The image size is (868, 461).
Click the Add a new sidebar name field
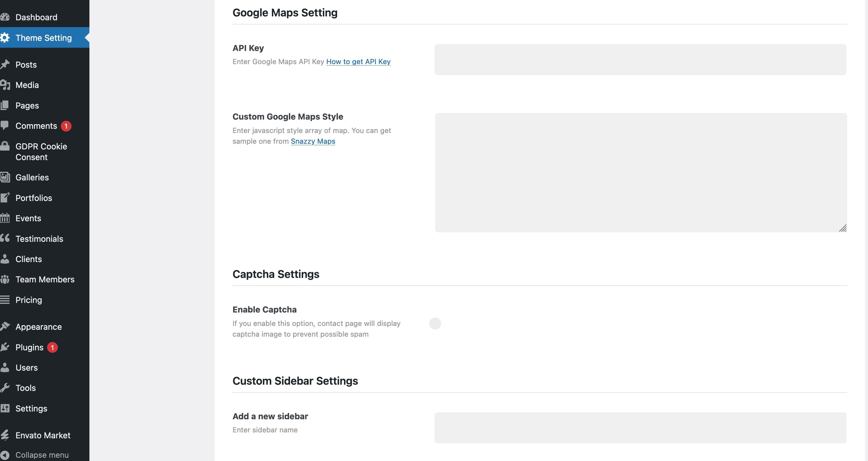[640, 428]
